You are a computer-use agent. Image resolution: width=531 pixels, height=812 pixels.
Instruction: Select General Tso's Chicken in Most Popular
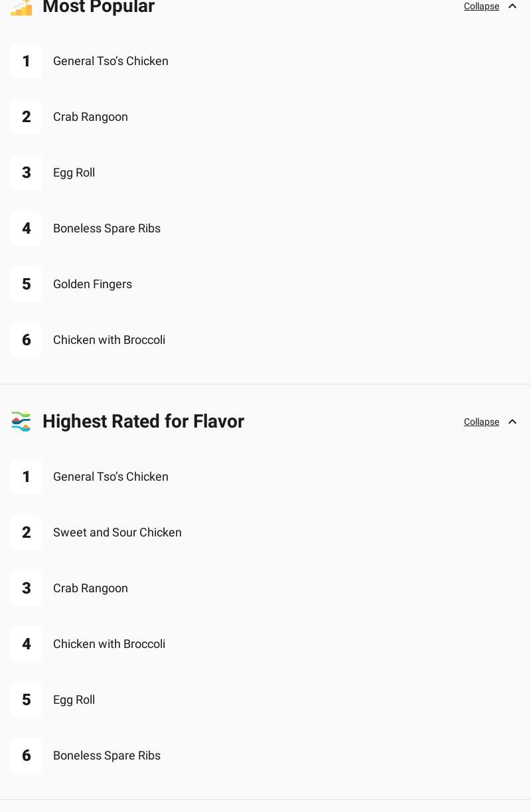tap(111, 61)
